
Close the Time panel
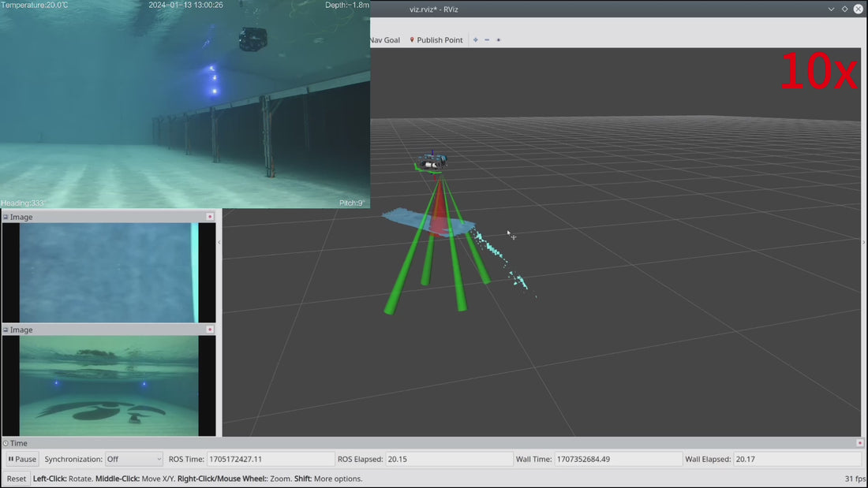pos(859,443)
